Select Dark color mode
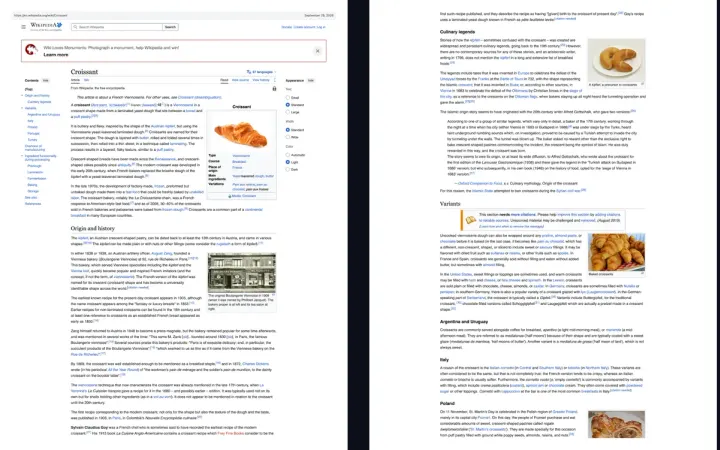This screenshot has height=450, width=720. (x=287, y=169)
